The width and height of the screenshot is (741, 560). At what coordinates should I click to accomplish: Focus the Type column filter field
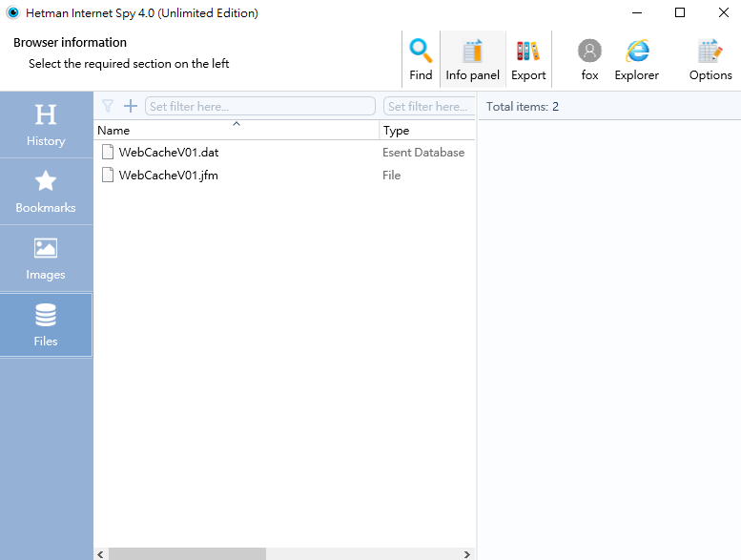(429, 106)
